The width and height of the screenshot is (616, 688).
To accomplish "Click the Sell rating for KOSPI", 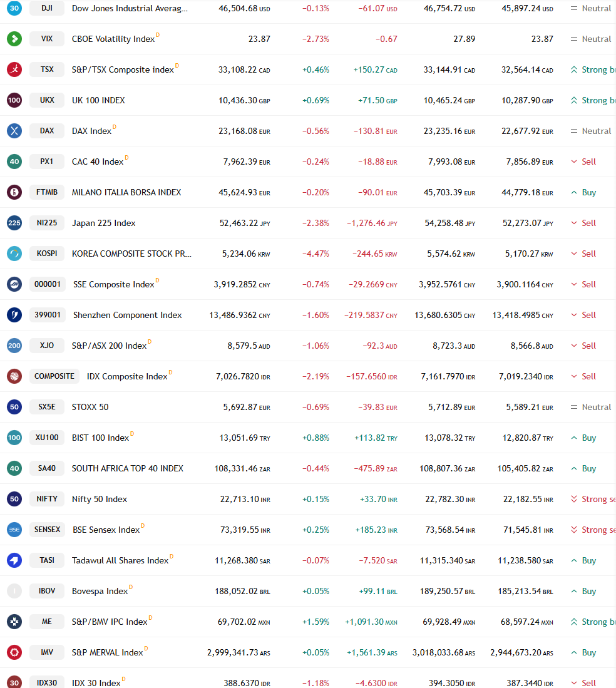I will tap(583, 254).
